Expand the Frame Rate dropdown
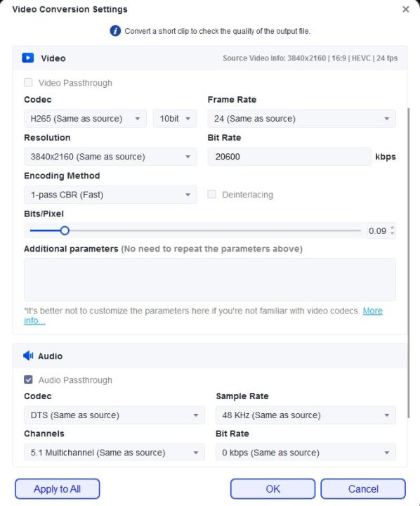Screen dimensions: 420x506 (301, 119)
